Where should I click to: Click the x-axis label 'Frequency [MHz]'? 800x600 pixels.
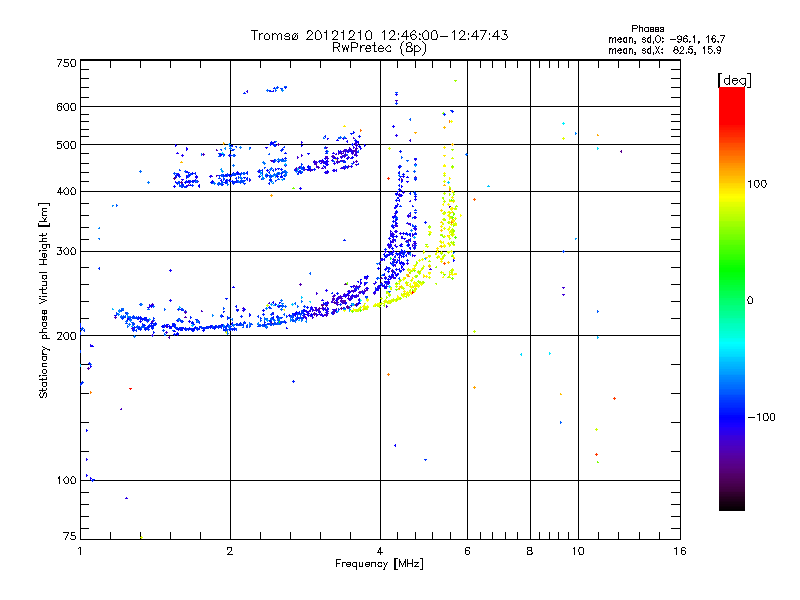click(379, 564)
